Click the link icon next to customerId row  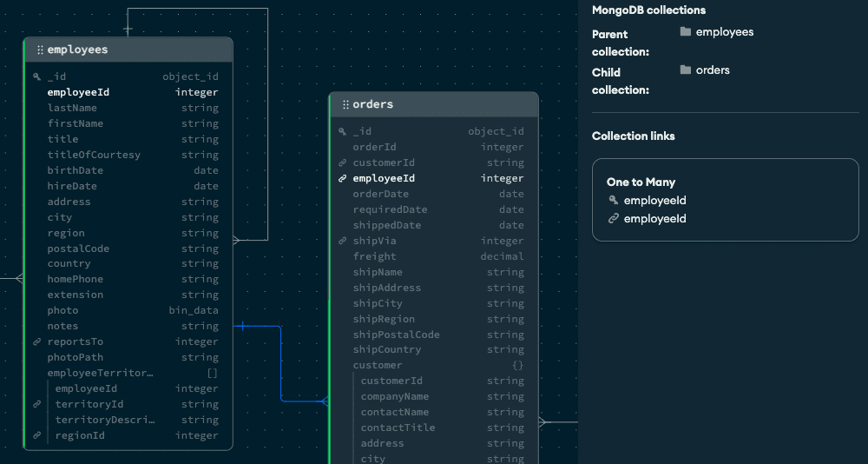tap(343, 163)
